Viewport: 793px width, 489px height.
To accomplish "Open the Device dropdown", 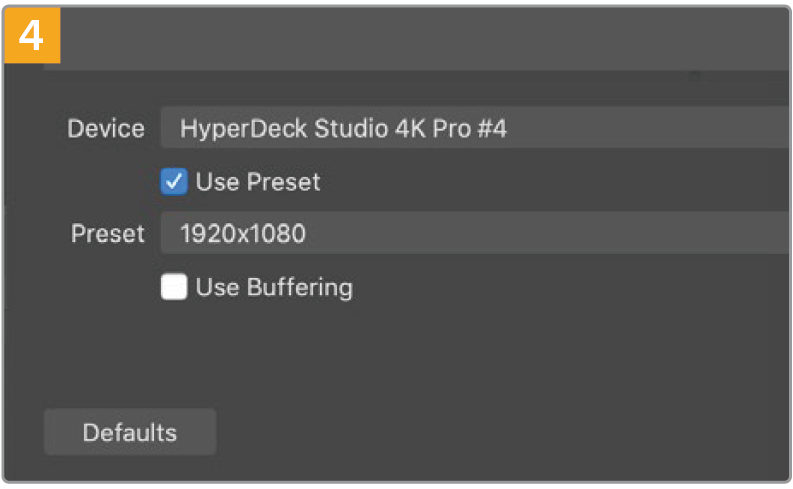I will (x=476, y=129).
